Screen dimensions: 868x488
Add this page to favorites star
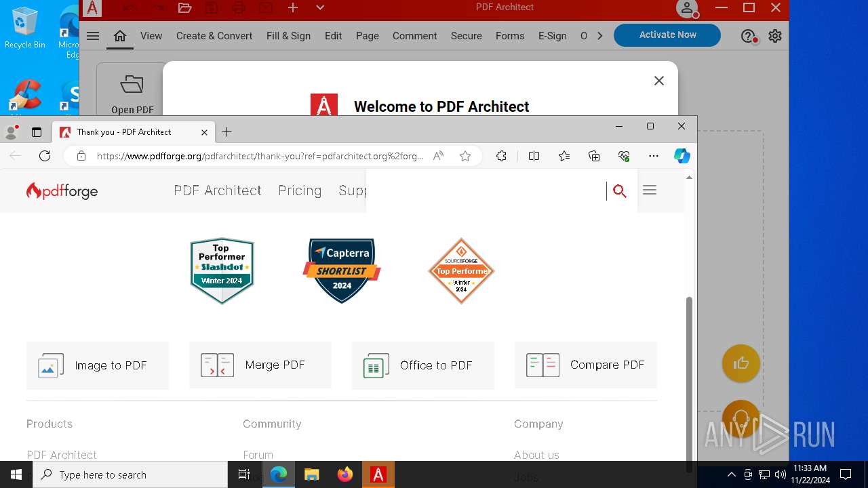coord(465,156)
